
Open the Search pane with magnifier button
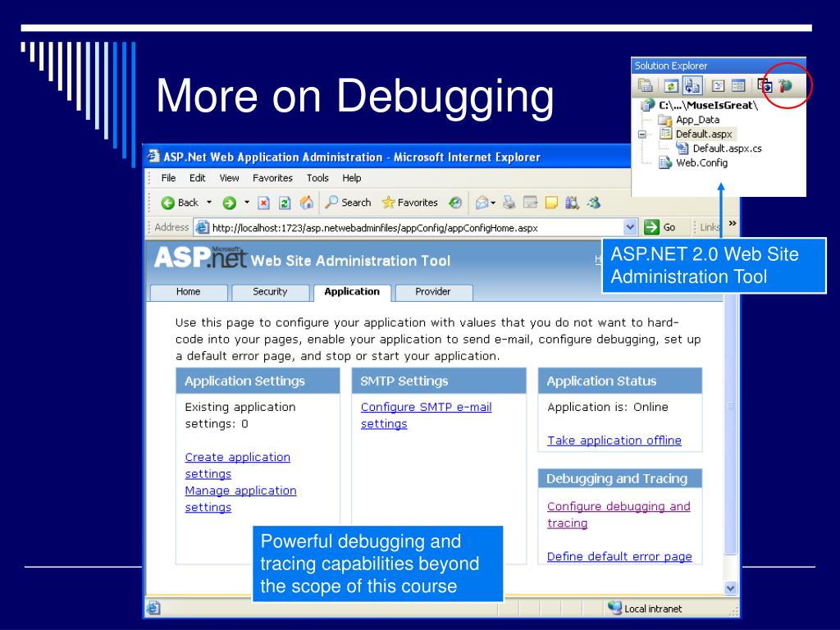[x=348, y=203]
